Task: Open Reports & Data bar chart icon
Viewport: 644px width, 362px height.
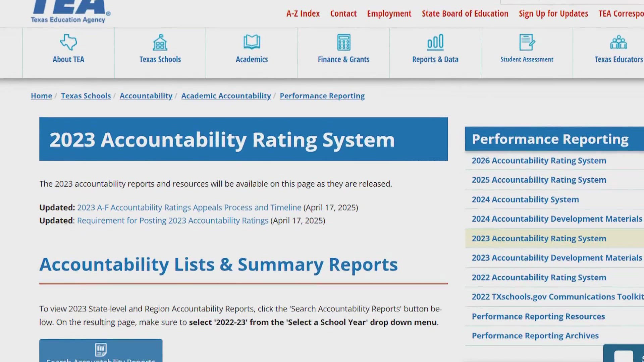Action: (435, 42)
